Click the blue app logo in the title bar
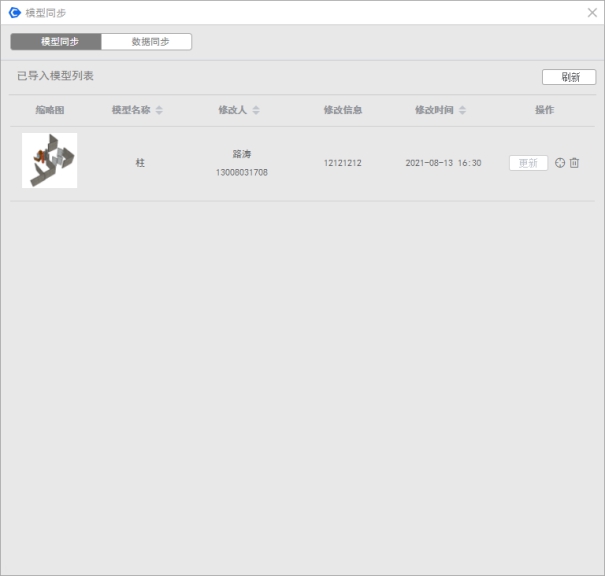This screenshot has width=605, height=577. point(14,13)
